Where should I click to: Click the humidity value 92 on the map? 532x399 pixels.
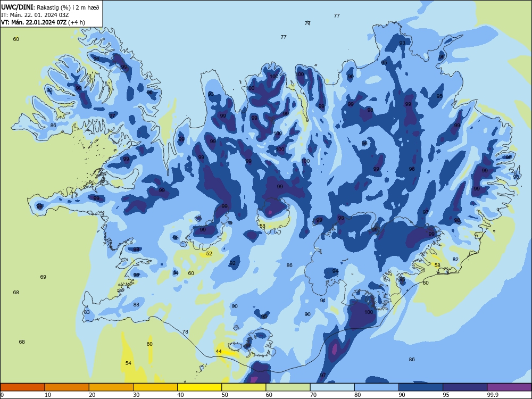(232, 263)
